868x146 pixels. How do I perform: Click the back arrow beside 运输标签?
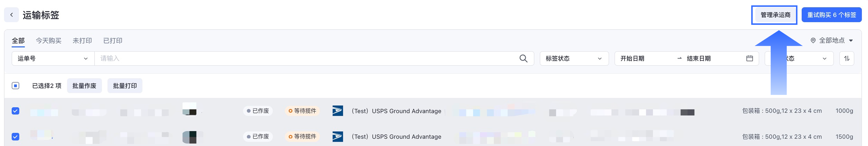pos(11,15)
